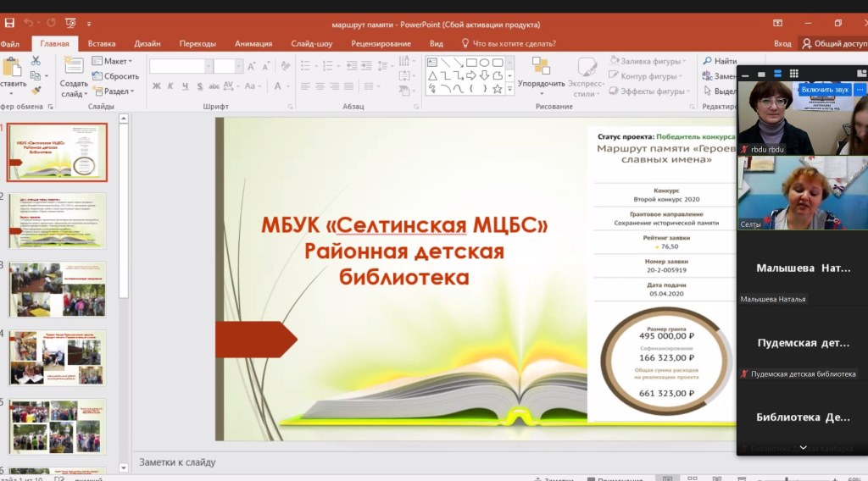
Task: Switch to the Дизайн tab
Action: [x=147, y=44]
